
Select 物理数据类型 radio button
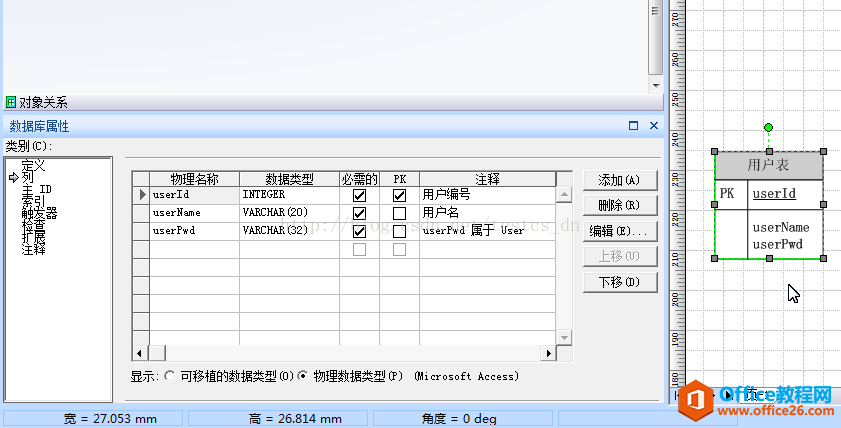(303, 376)
